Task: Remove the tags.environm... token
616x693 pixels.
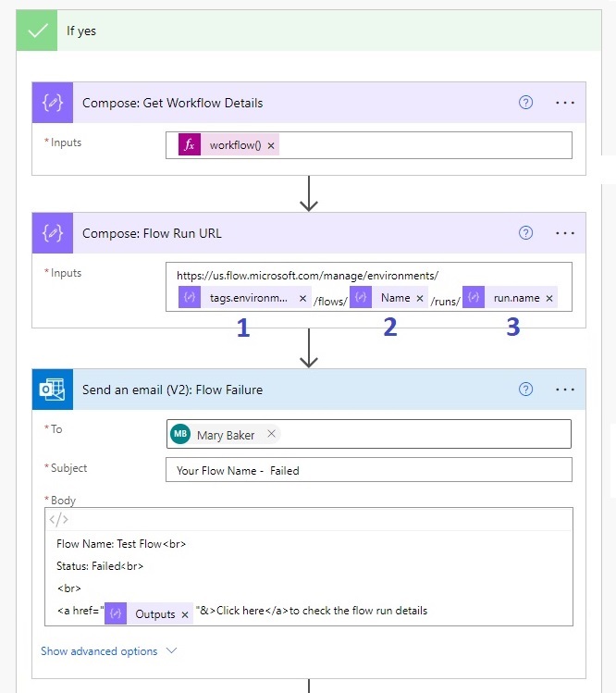Action: [x=302, y=298]
